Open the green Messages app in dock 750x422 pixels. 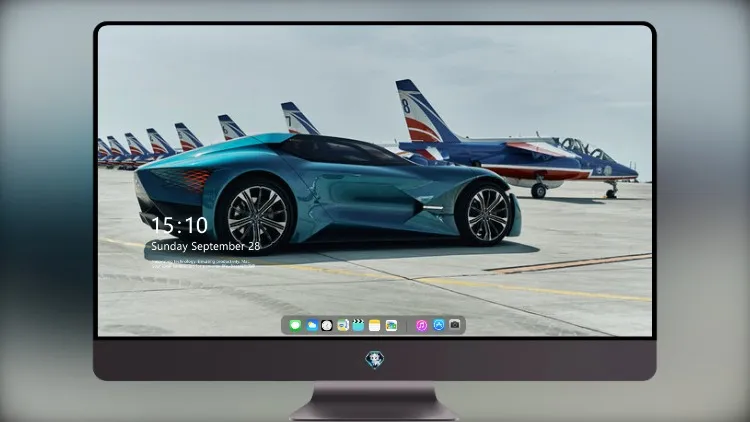pyautogui.click(x=295, y=325)
